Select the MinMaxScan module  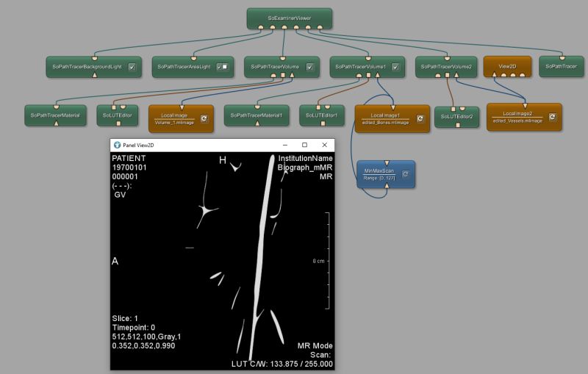point(386,174)
